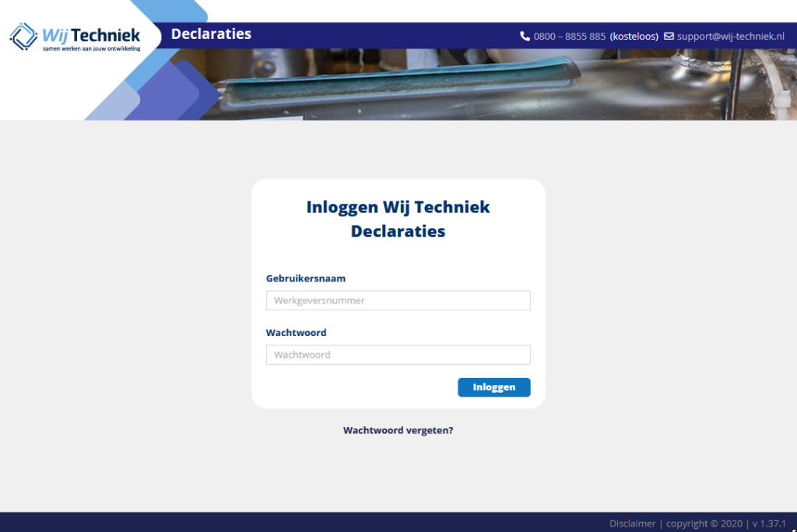
Task: Open the Declaraties header title
Action: pos(211,33)
